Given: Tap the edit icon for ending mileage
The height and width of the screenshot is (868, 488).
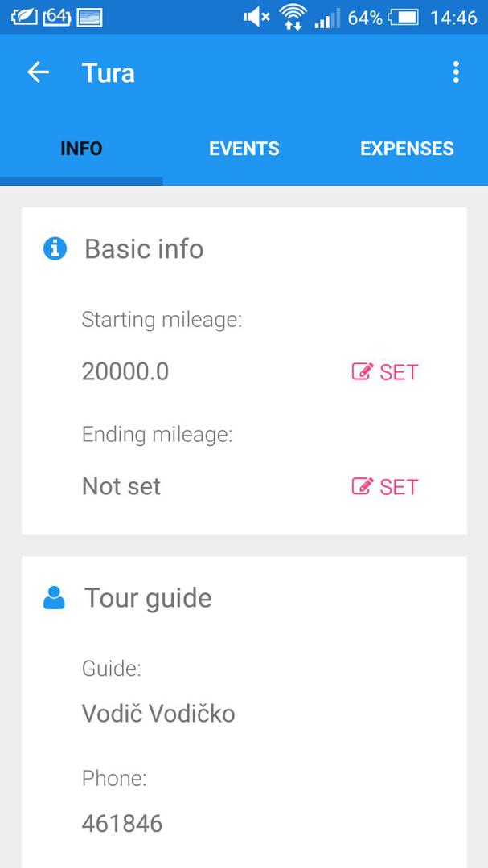Looking at the screenshot, I should click(x=363, y=487).
